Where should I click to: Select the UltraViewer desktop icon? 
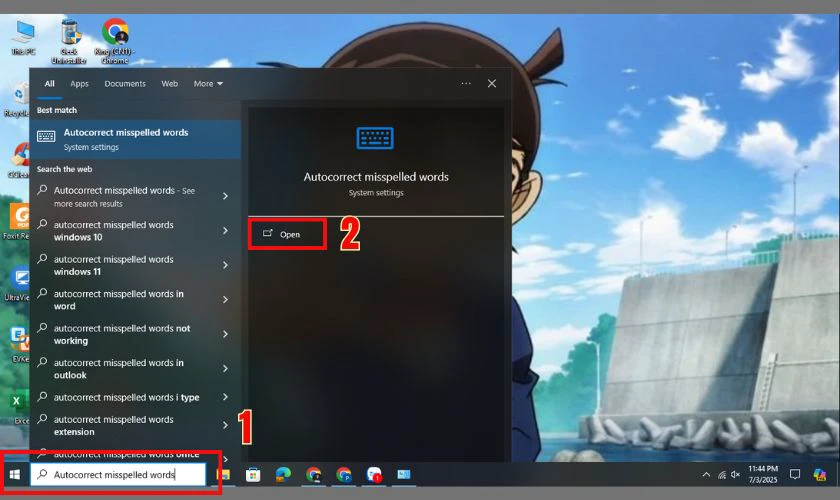pos(19,283)
